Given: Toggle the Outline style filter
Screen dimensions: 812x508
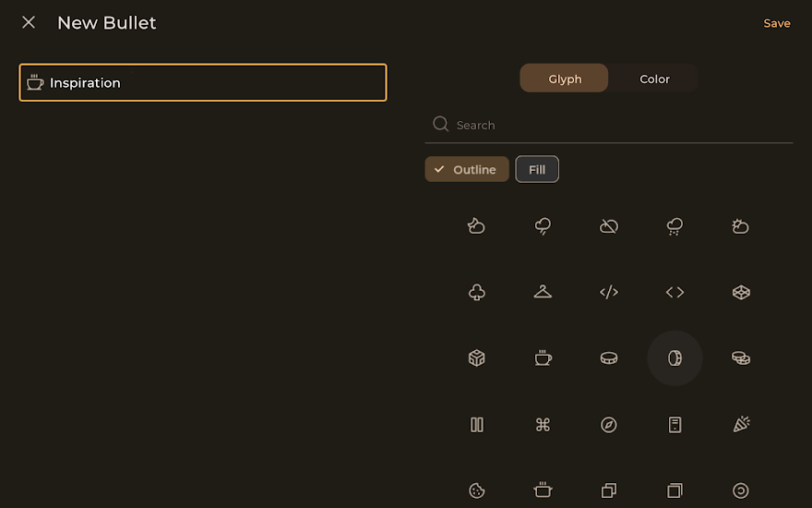Looking at the screenshot, I should 467,169.
